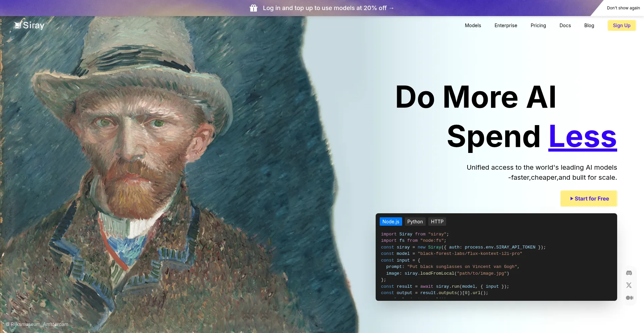Open the Medium social icon
This screenshot has width=644, height=333.
(629, 298)
